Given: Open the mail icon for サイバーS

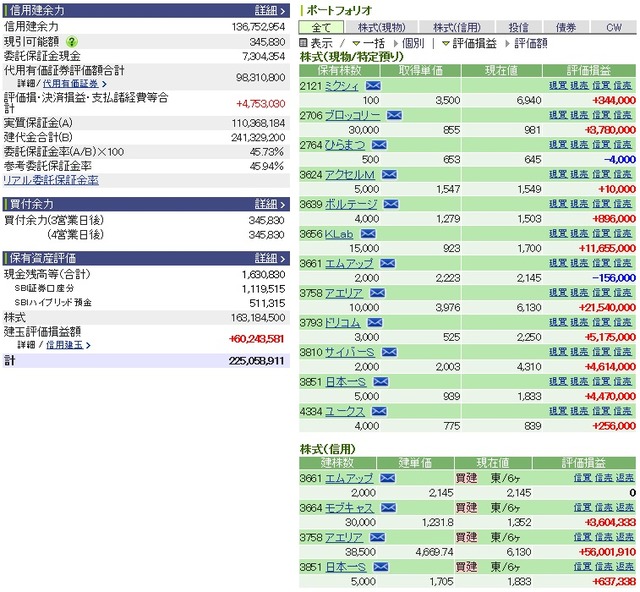Looking at the screenshot, I should tap(389, 352).
